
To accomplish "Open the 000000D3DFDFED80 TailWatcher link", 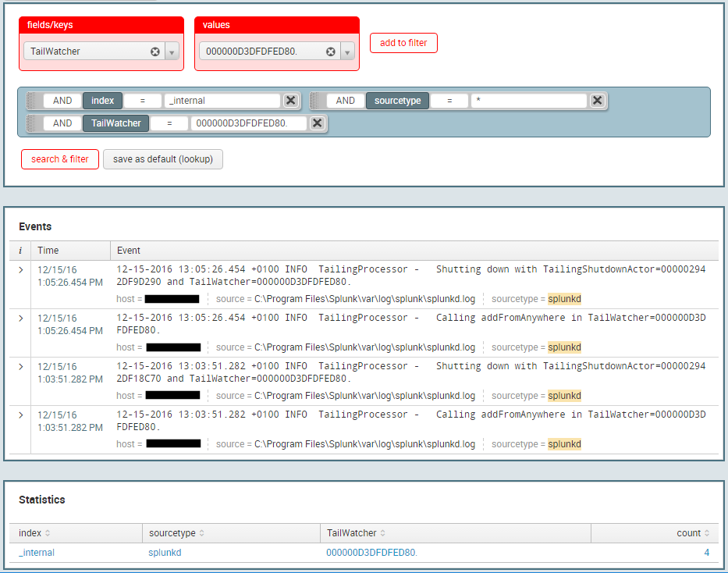I will pyautogui.click(x=371, y=553).
